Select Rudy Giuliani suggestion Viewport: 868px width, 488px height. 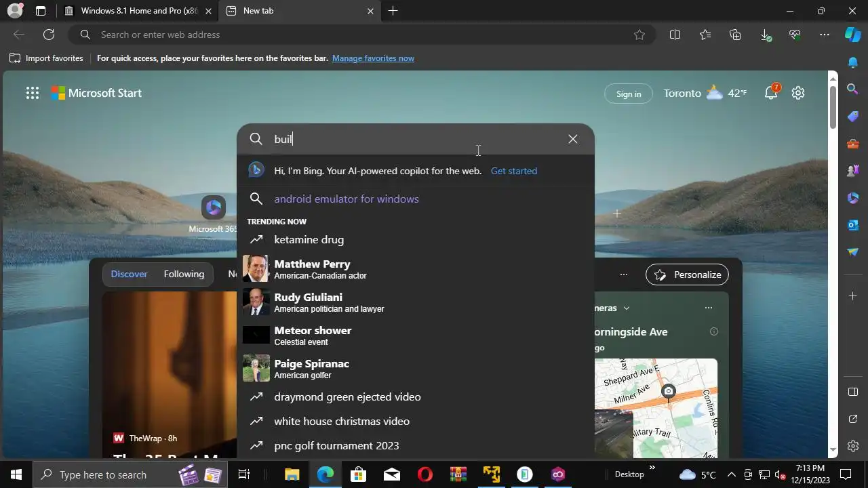pos(415,302)
